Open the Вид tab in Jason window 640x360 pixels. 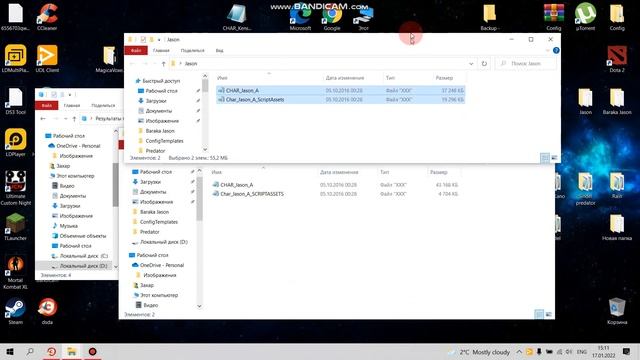coord(220,50)
